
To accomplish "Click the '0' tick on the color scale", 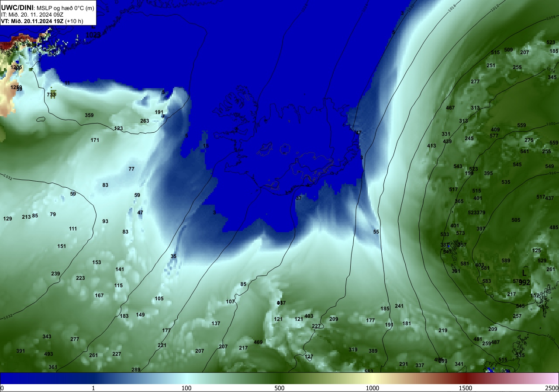I will click(x=2, y=388).
